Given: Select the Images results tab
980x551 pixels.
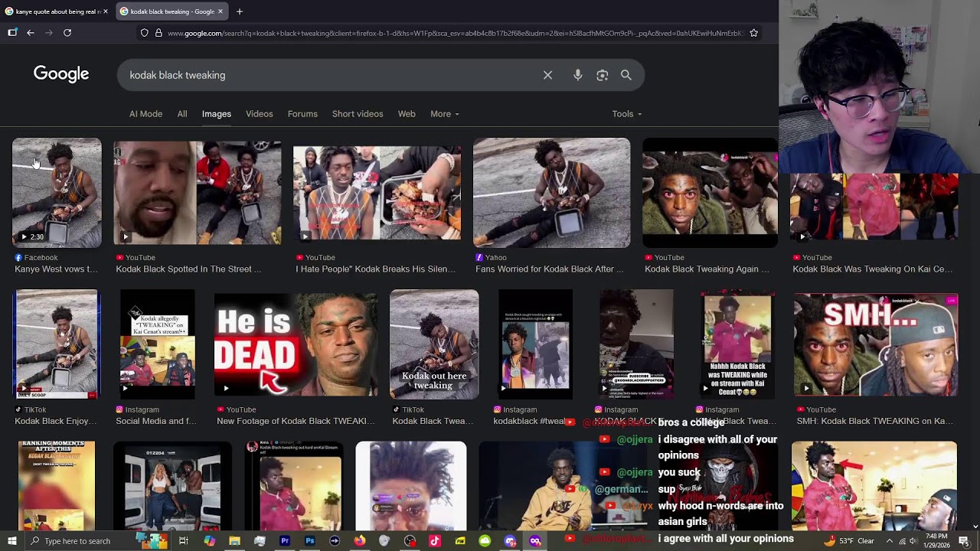Looking at the screenshot, I should (x=217, y=114).
